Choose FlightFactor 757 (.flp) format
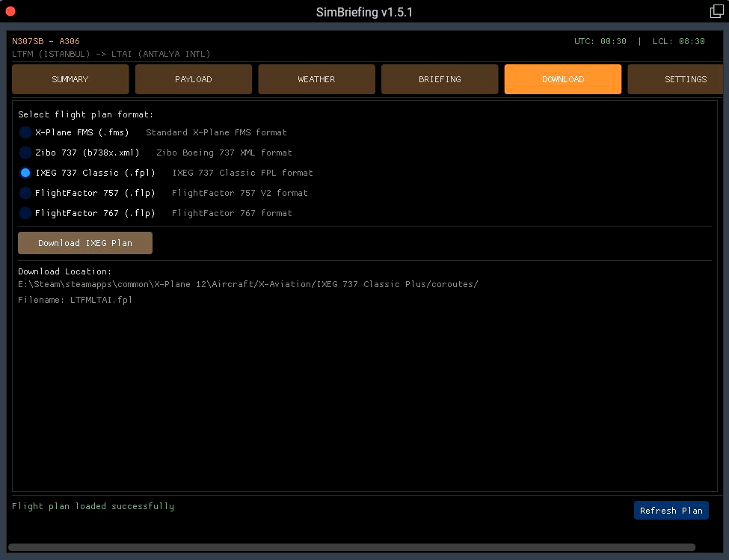The width and height of the screenshot is (729, 560). click(x=25, y=193)
